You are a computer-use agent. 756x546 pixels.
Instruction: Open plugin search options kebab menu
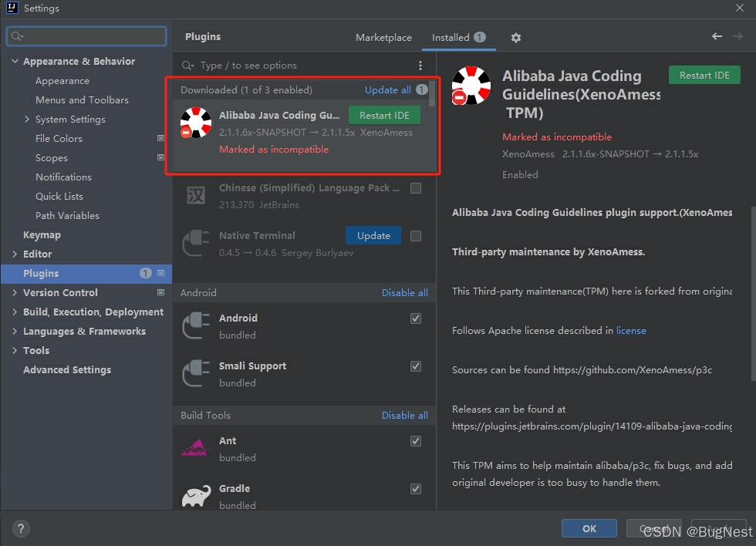point(420,66)
